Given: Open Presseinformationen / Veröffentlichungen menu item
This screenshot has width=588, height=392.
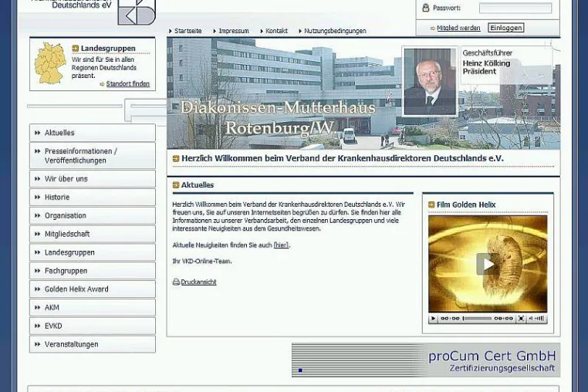Looking at the screenshot, I should (93, 156).
